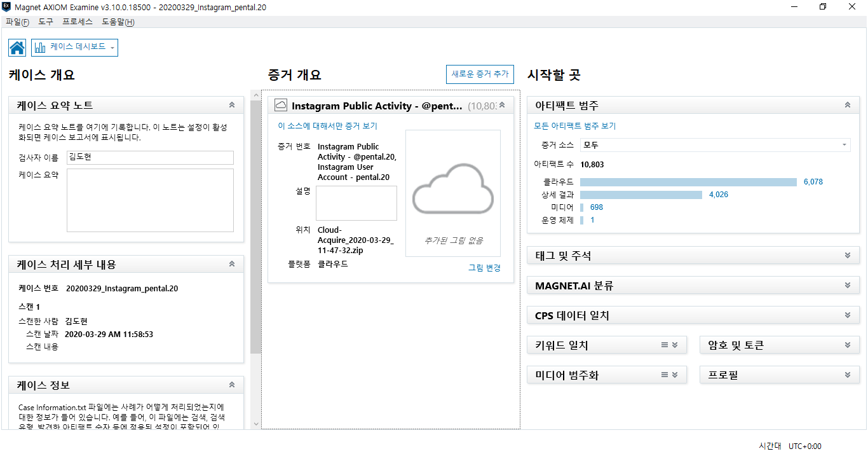Image resolution: width=868 pixels, height=463 pixels.
Task: Click the 새로운 증거 추가 button
Action: tap(480, 74)
